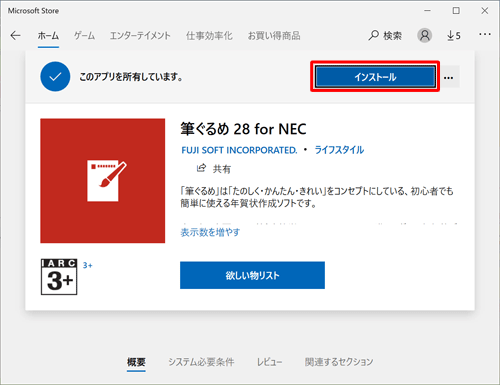Click the このアプリを所有しています。 text
Image resolution: width=500 pixels, height=385 pixels.
(x=131, y=77)
